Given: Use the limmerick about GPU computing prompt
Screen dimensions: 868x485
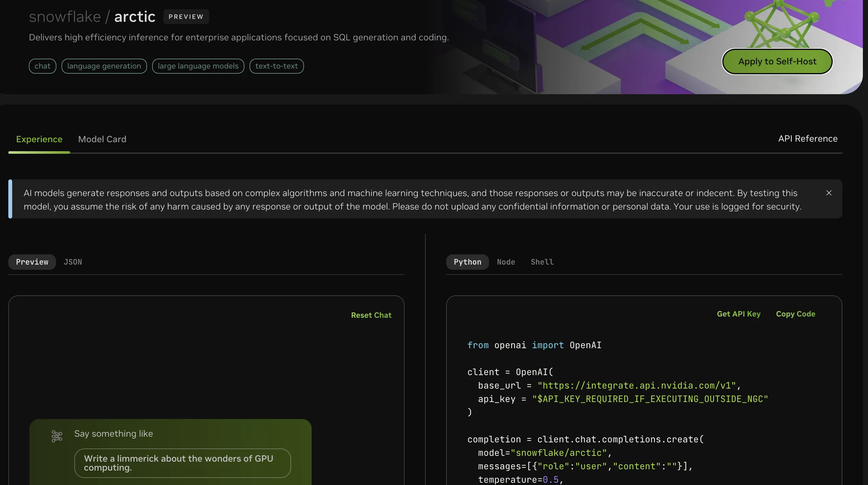Looking at the screenshot, I should tap(182, 463).
